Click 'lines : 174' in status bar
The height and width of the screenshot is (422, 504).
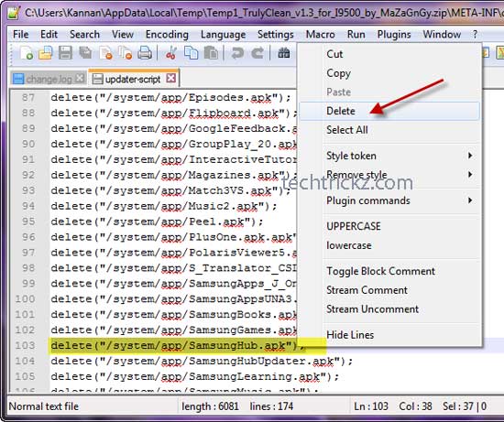tap(271, 406)
